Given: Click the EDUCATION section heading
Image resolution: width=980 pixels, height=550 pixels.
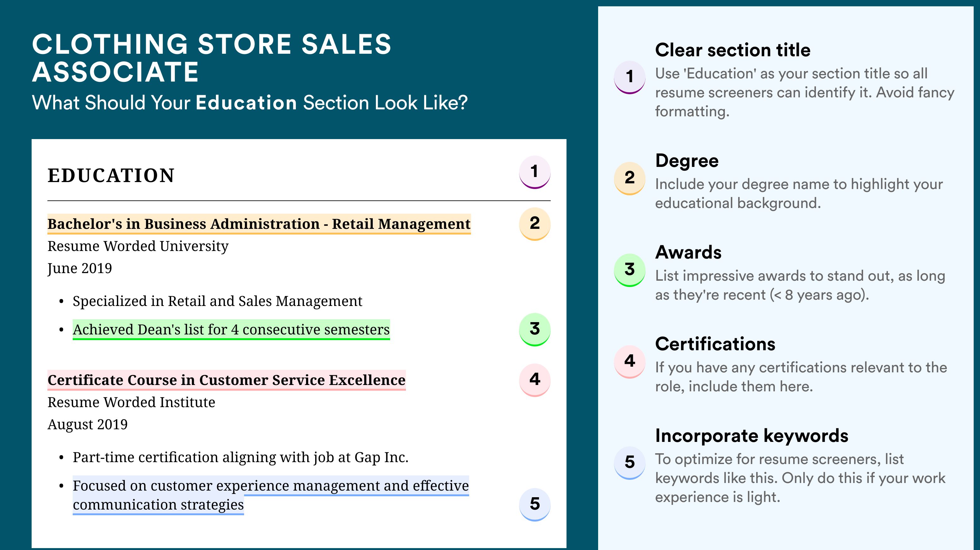Looking at the screenshot, I should point(111,176).
